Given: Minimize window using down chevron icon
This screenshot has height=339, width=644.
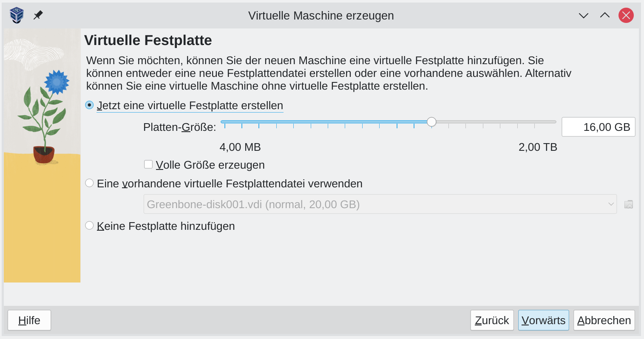Looking at the screenshot, I should pos(584,16).
